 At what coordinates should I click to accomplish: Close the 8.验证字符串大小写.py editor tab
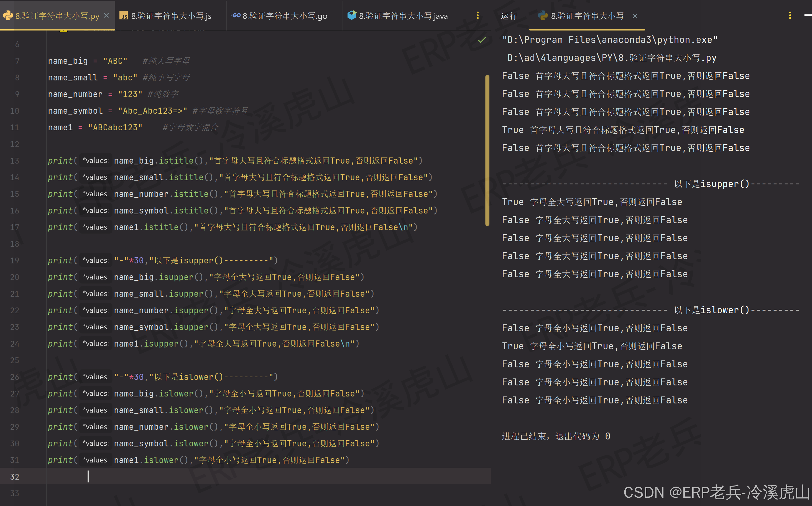pyautogui.click(x=106, y=16)
